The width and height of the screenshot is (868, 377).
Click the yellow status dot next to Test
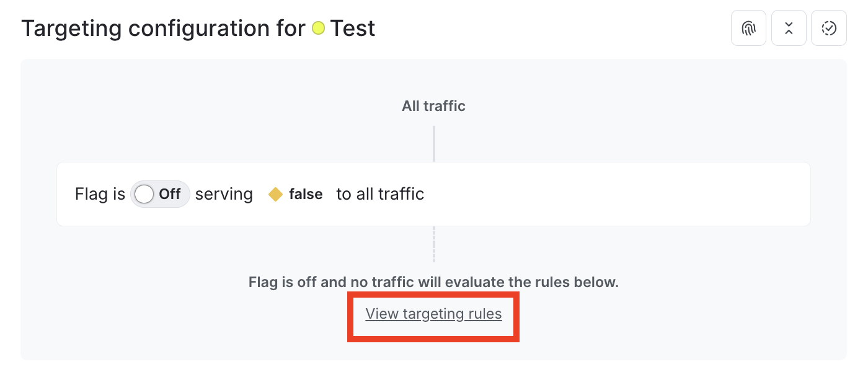pyautogui.click(x=319, y=28)
